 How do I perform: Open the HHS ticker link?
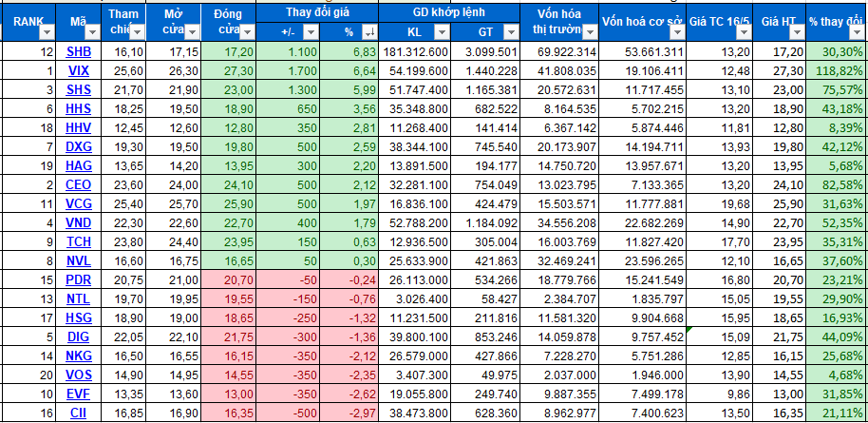click(x=79, y=109)
